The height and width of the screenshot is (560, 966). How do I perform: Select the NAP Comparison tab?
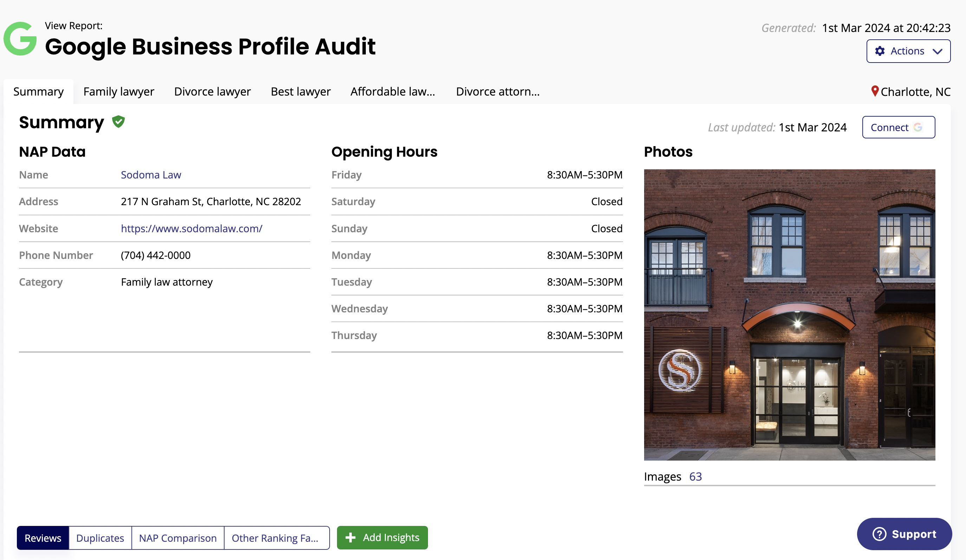click(x=178, y=538)
